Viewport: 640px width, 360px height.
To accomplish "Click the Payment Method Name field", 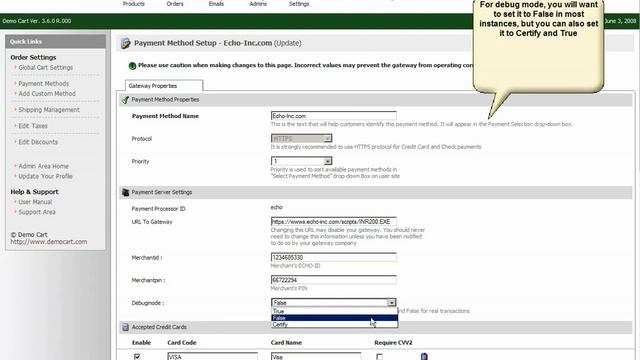I will [333, 116].
